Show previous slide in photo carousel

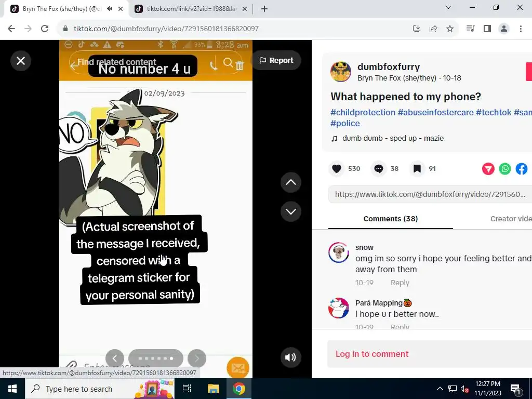[x=115, y=358]
